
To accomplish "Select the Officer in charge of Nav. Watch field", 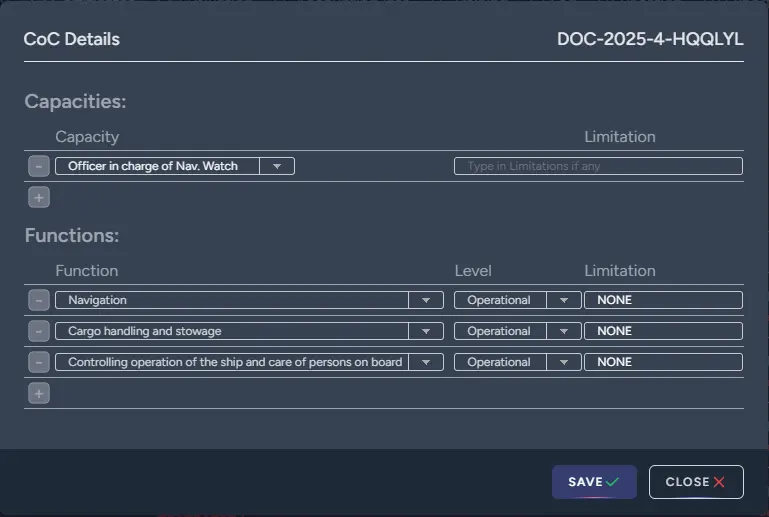I will click(x=158, y=166).
